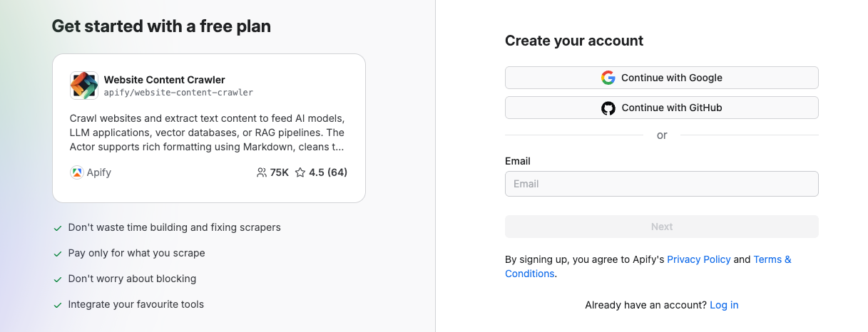Click the Apify logo beside the author name
Image resolution: width=868 pixels, height=332 pixels.
[77, 172]
